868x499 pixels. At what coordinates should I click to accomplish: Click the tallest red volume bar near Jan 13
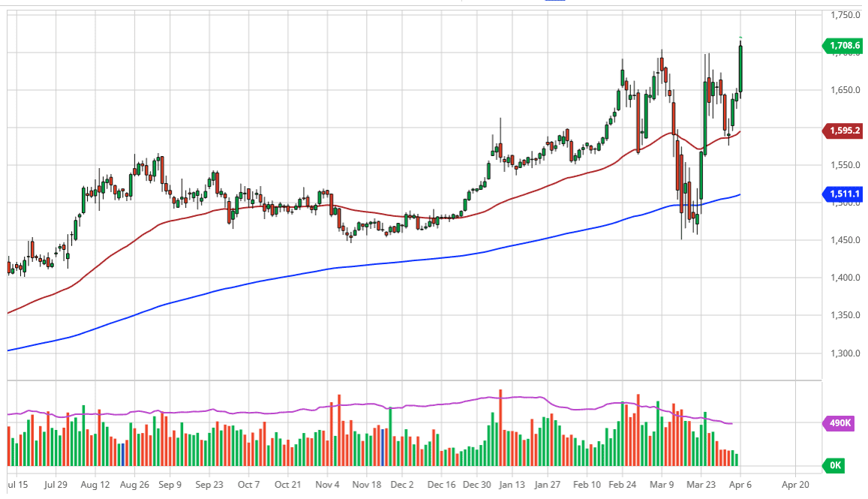coord(500,428)
